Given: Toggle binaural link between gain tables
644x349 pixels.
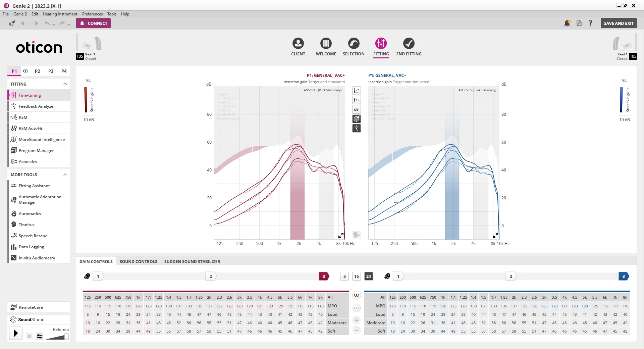Looking at the screenshot, I should (x=357, y=295).
